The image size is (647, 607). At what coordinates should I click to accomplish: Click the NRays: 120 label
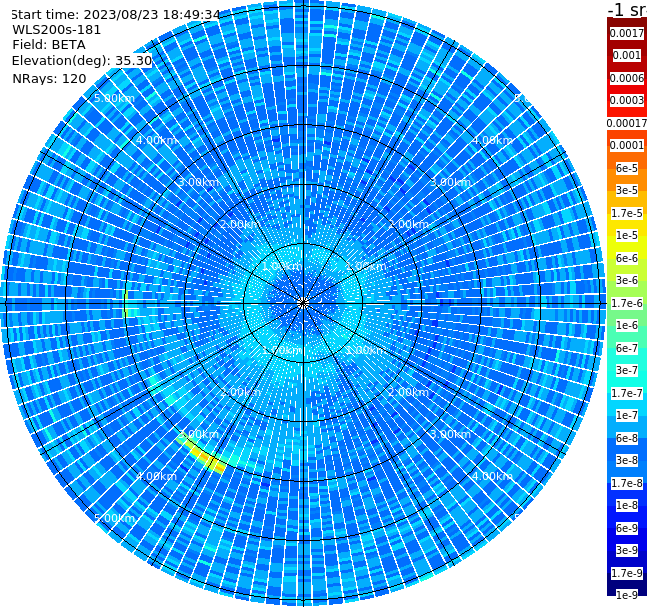point(49,78)
